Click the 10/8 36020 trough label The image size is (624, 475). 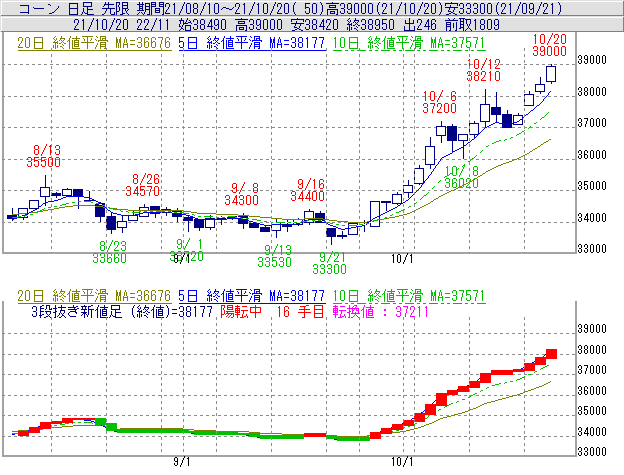(x=461, y=177)
